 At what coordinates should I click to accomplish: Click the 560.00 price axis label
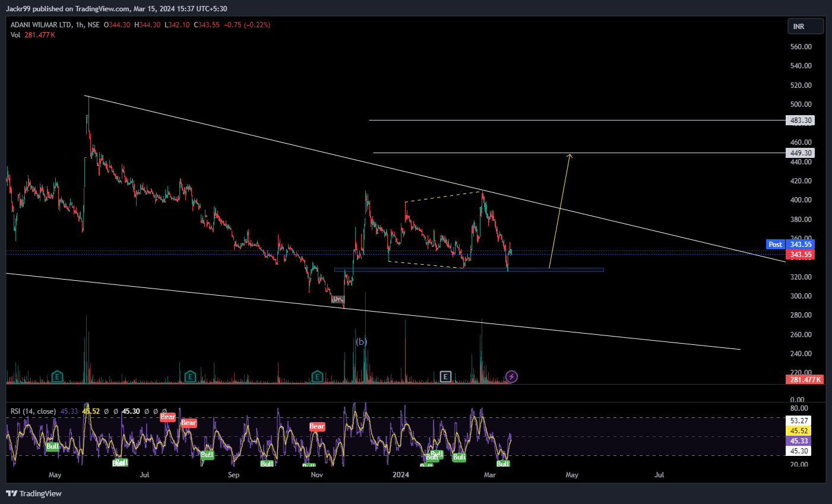point(801,47)
